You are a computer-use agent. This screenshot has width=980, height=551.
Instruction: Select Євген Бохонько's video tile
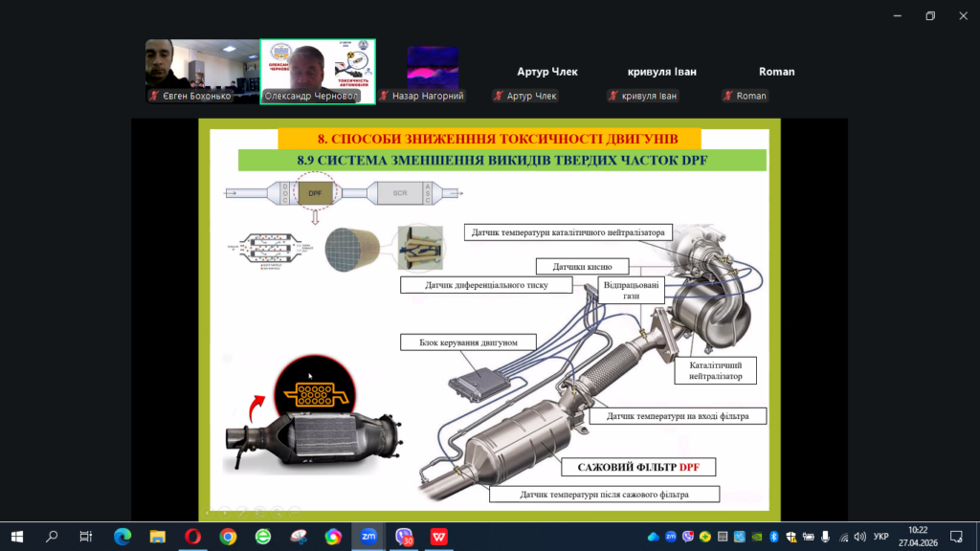pyautogui.click(x=203, y=71)
